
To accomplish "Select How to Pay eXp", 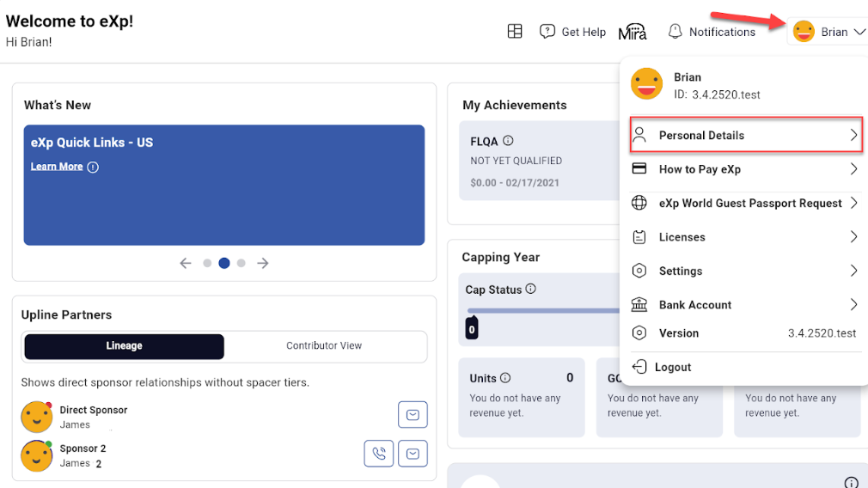I will click(745, 169).
